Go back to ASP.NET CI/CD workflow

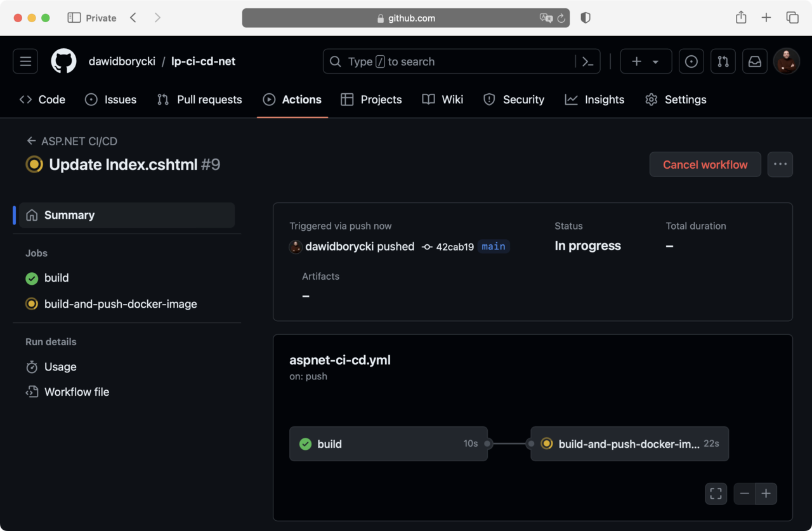[72, 141]
